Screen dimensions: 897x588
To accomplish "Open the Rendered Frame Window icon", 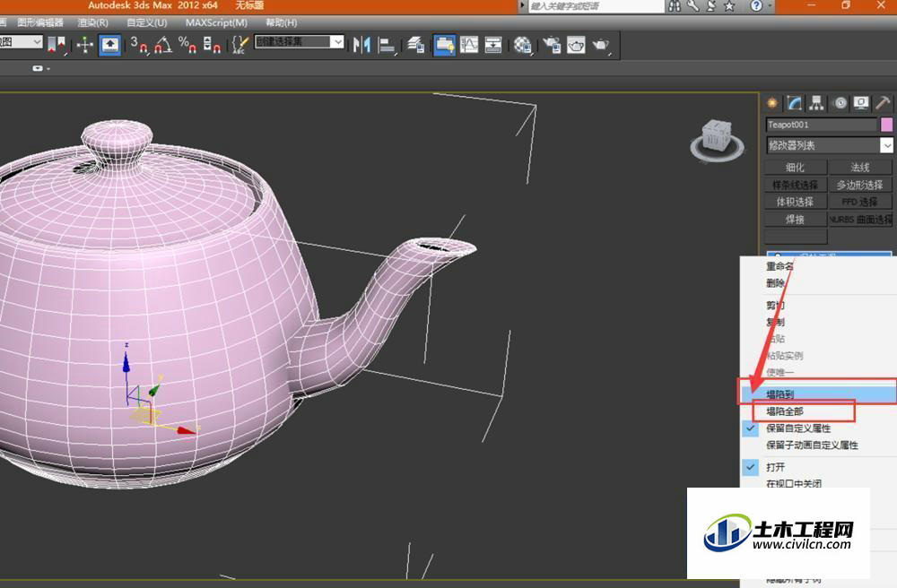I will (x=576, y=45).
